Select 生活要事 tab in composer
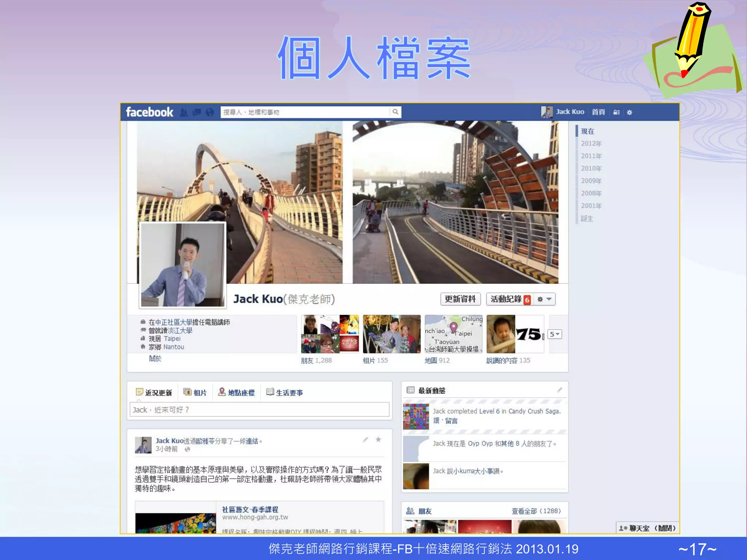This screenshot has width=747, height=560. click(285, 393)
